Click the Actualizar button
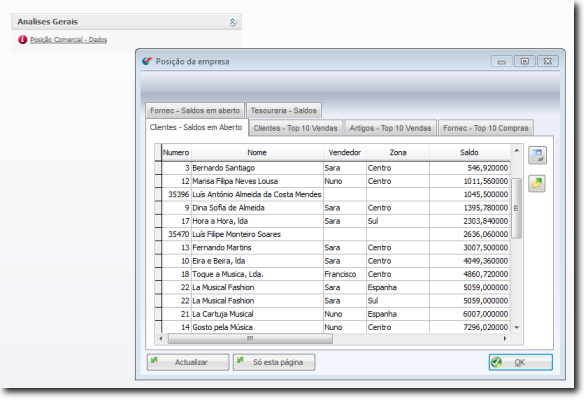This screenshot has height=400, width=584. point(188,362)
